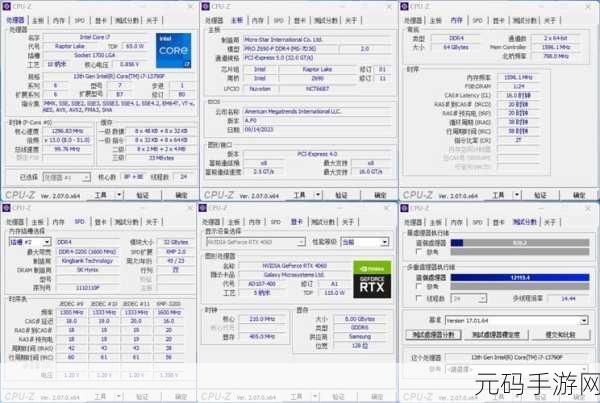Toggle the 线程数 checkbox in benchmark window
This screenshot has width=600, height=403.
coord(419,298)
